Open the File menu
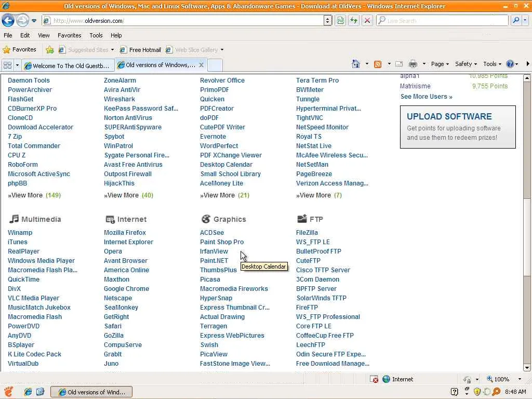This screenshot has height=399, width=532. coord(8,35)
